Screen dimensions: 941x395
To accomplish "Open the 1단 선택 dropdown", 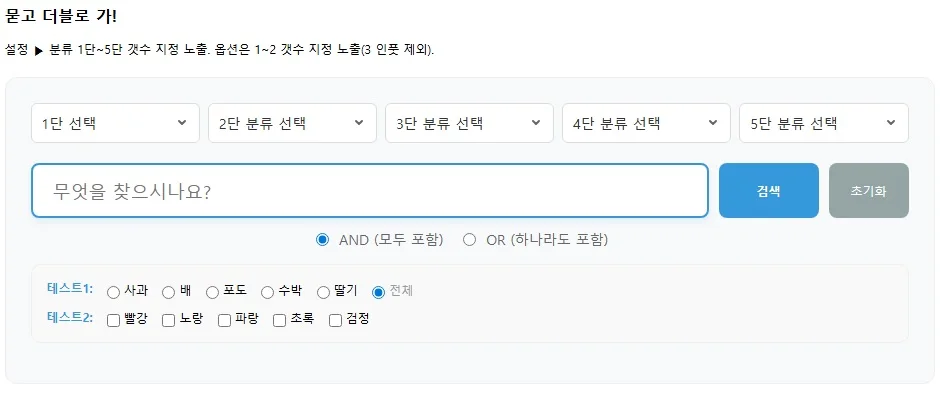I will 115,123.
